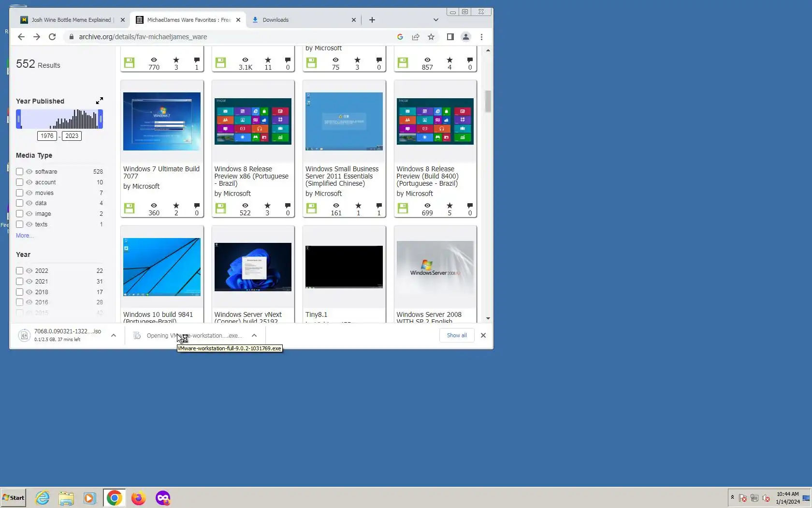The image size is (812, 508).
Task: Click the page scroll down arrow
Action: click(488, 318)
